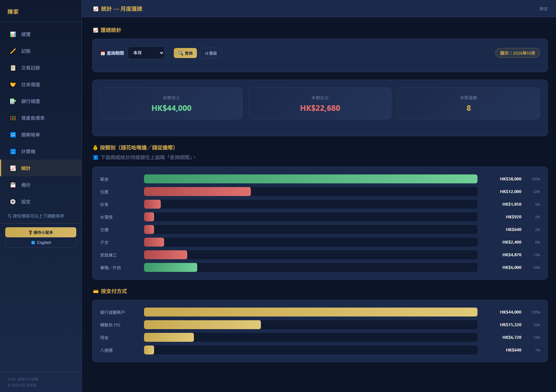Image resolution: width=556 pixels, height=392 pixels.
Task: Open the 交易記錄 clipboard icon
Action: [13, 68]
